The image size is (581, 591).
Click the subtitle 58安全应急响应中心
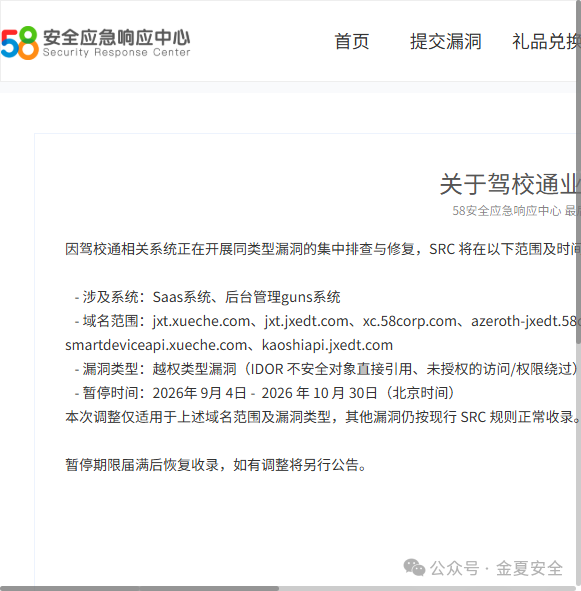pos(506,211)
